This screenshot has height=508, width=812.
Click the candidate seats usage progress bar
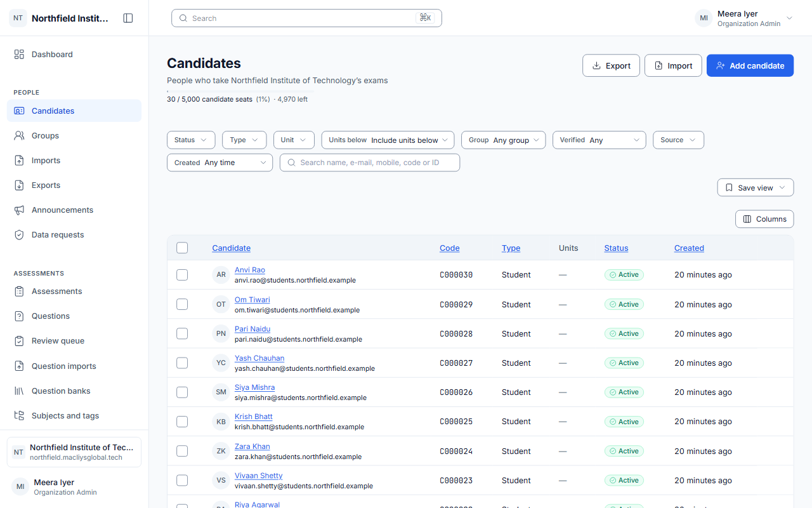pos(240,91)
